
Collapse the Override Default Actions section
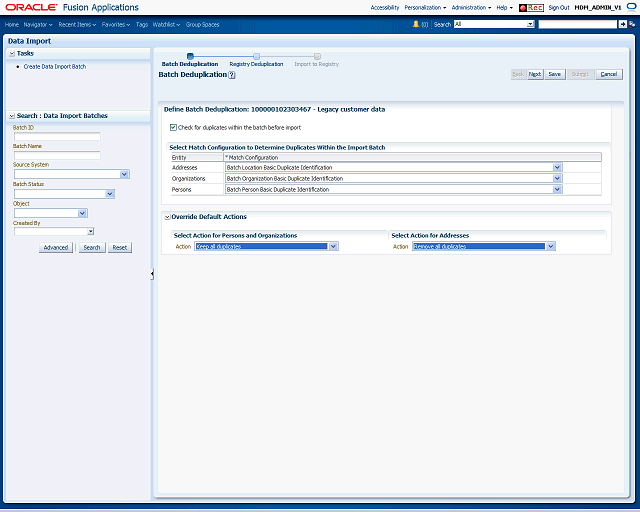[x=167, y=217]
